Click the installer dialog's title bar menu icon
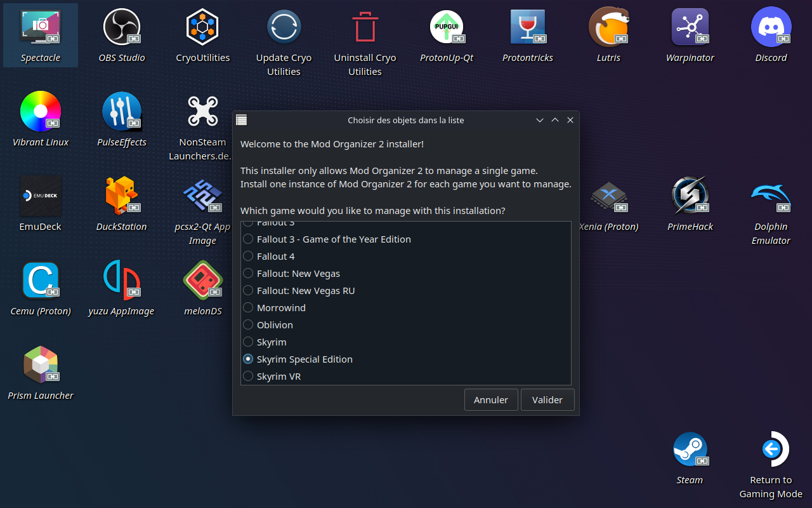 tap(241, 120)
